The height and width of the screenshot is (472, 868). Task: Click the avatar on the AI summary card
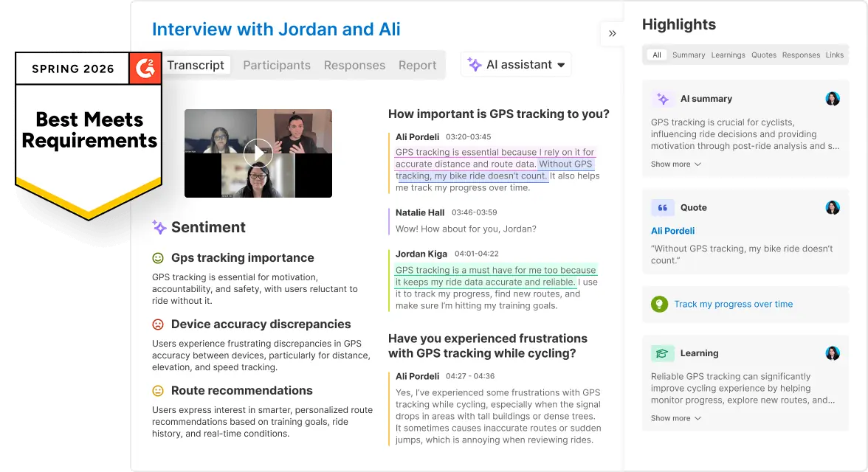[833, 99]
